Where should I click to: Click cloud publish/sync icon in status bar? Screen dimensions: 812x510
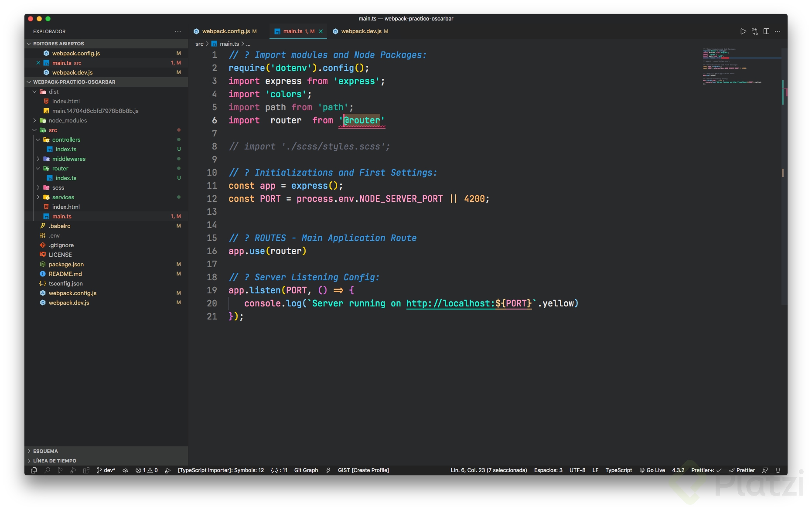[125, 470]
